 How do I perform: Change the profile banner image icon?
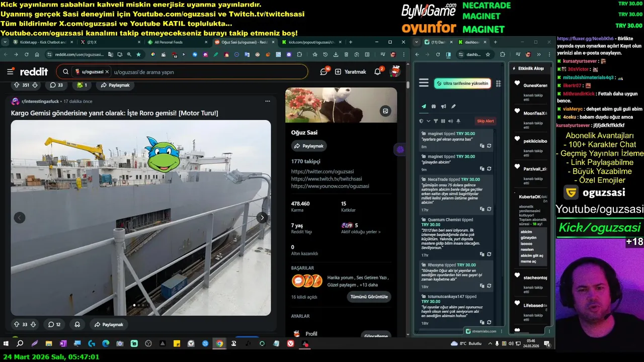(385, 111)
